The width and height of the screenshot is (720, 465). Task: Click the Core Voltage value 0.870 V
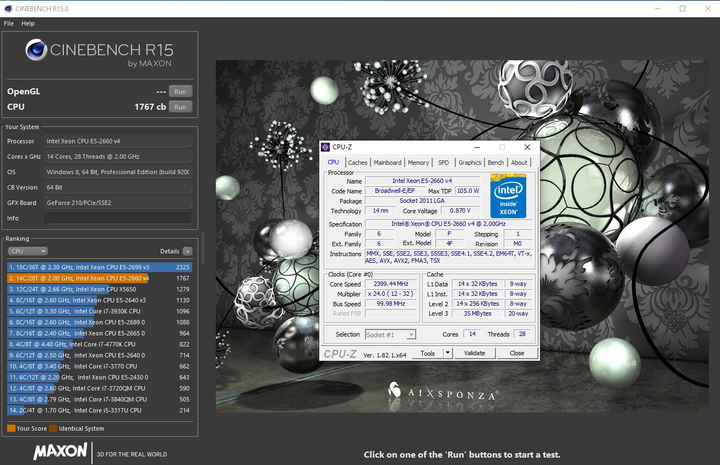coord(461,211)
